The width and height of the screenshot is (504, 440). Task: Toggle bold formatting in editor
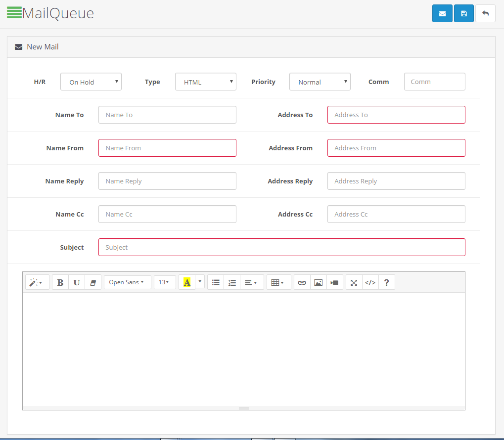coord(60,282)
